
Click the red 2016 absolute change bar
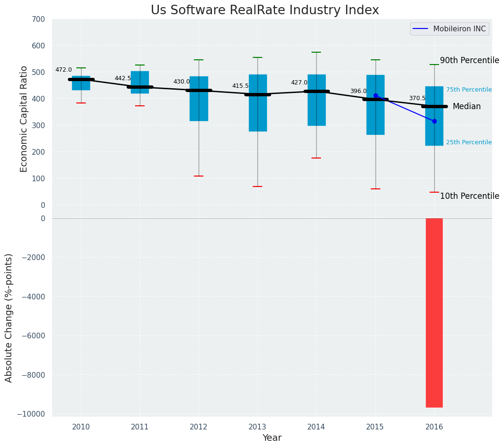tap(434, 313)
